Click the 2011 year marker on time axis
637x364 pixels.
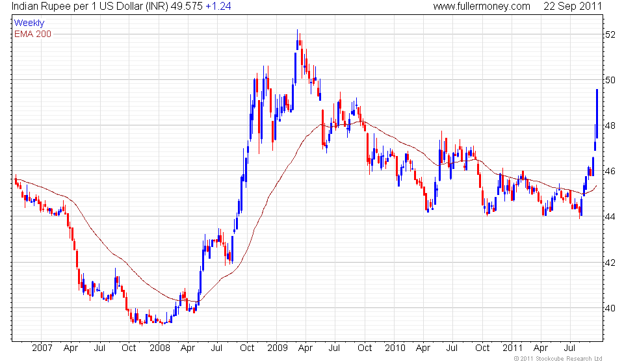512,348
